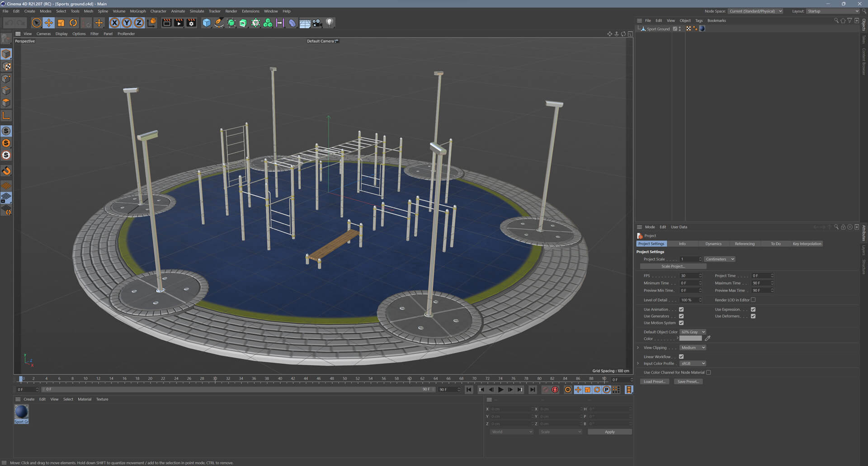Add a Cube primitive object
This screenshot has width=868, height=466.
click(207, 23)
